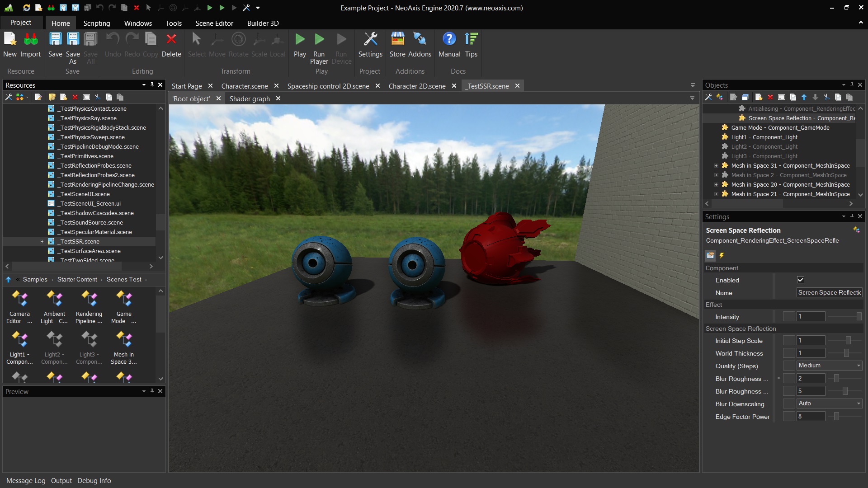Open the Character.scene document tab

pyautogui.click(x=244, y=86)
